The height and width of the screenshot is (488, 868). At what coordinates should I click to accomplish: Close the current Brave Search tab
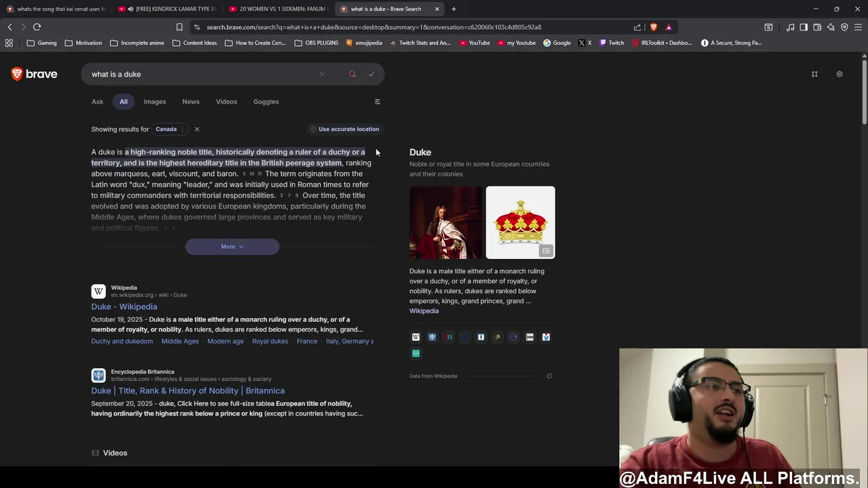437,9
